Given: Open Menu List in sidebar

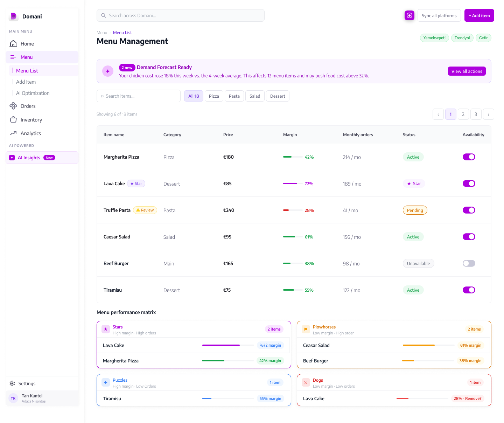Looking at the screenshot, I should [44, 70].
